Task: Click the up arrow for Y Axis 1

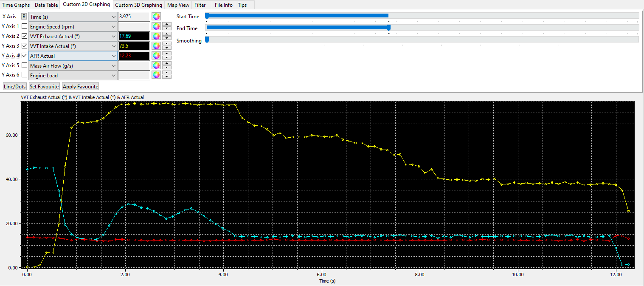Action: (167, 24)
